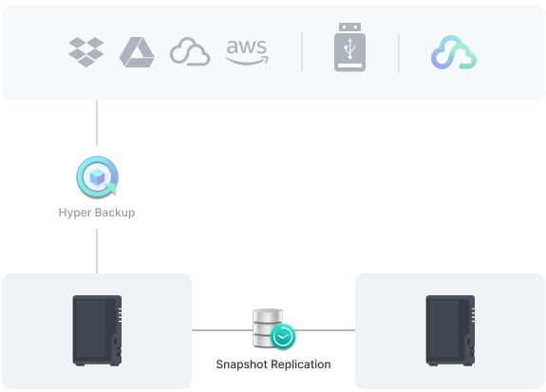Click divider between AWS and USB icons
546x392 pixels.
pos(302,52)
